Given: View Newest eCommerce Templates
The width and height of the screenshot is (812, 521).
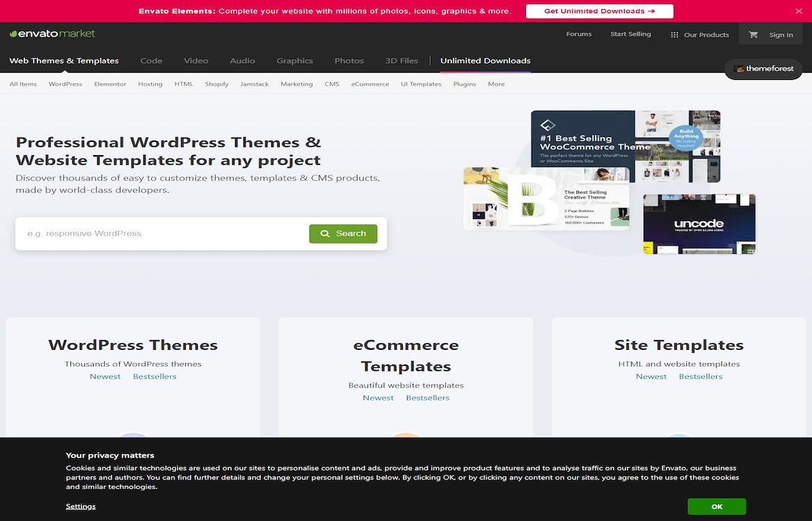Looking at the screenshot, I should [378, 398].
